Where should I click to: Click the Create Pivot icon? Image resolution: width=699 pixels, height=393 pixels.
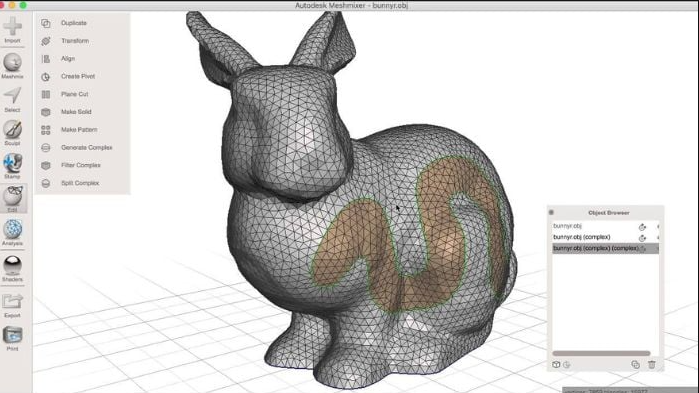pos(45,77)
